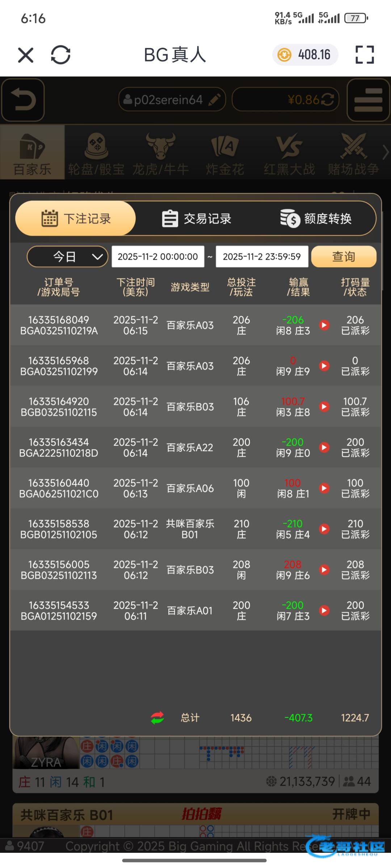Edit the end date field
The image size is (391, 868).
point(262,256)
